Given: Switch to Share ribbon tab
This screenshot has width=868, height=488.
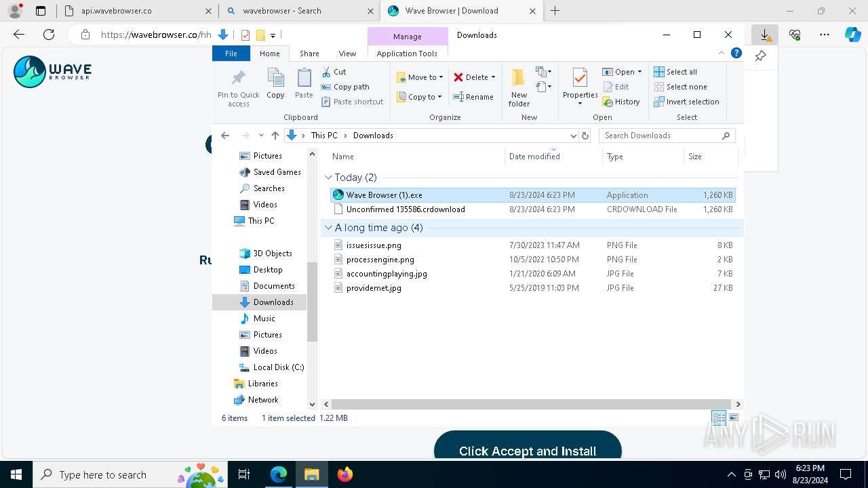Looking at the screenshot, I should 309,54.
